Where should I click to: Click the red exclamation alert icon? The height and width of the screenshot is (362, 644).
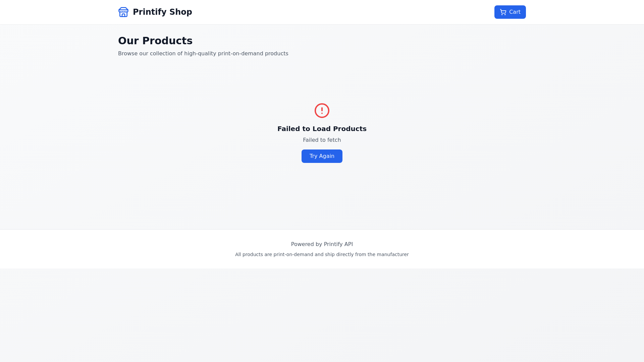(322, 111)
